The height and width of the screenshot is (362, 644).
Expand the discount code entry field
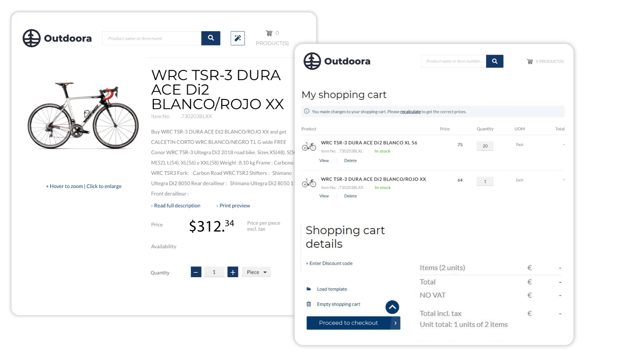click(329, 263)
